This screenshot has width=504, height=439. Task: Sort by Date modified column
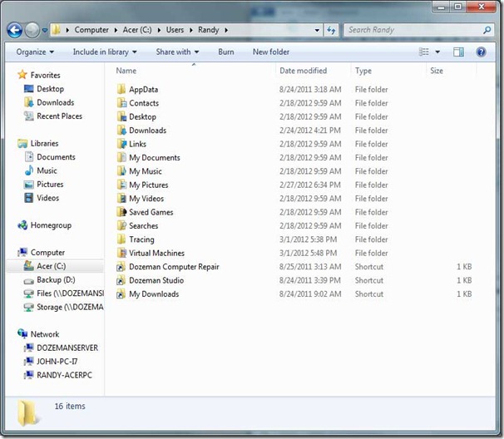pyautogui.click(x=303, y=71)
